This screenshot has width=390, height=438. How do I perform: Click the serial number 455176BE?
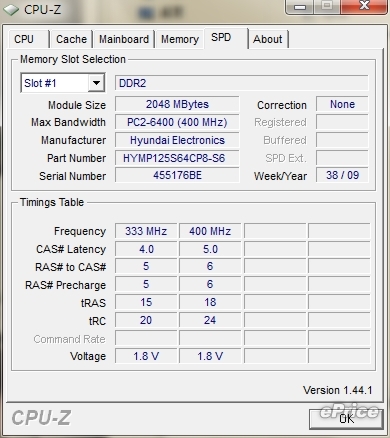(x=177, y=175)
